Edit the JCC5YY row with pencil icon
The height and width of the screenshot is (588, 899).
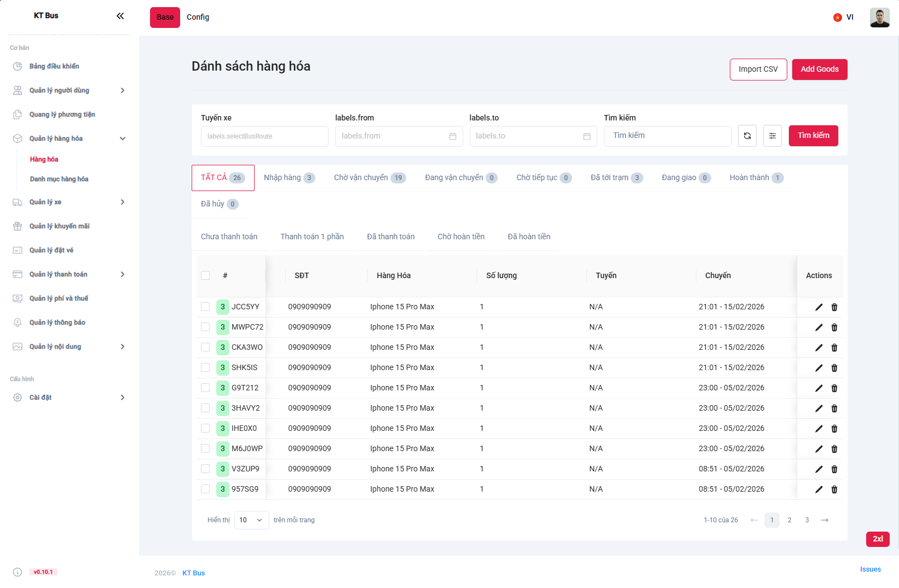(819, 307)
